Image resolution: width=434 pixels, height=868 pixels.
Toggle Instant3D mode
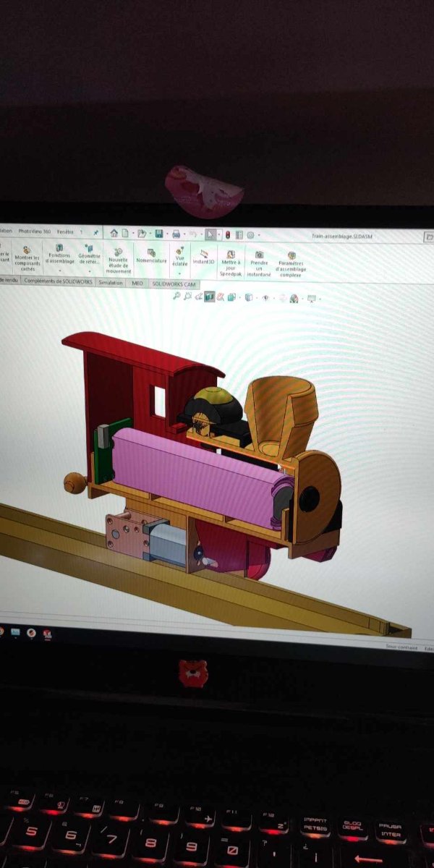(x=204, y=258)
